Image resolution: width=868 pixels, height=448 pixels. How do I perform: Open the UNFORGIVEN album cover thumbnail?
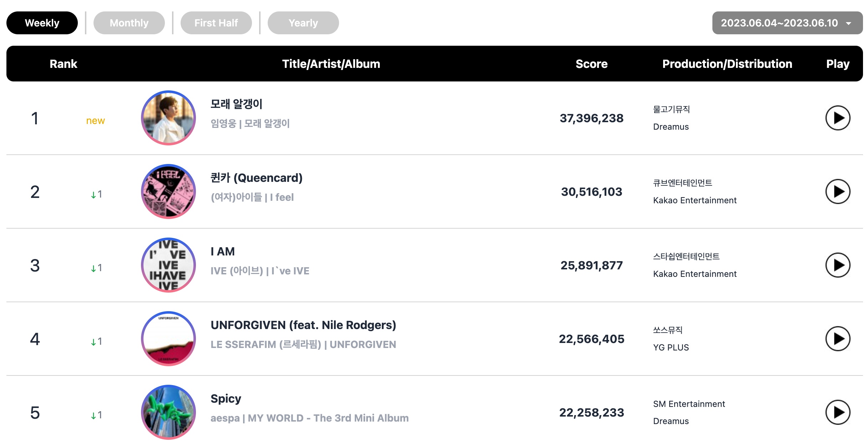pos(168,339)
